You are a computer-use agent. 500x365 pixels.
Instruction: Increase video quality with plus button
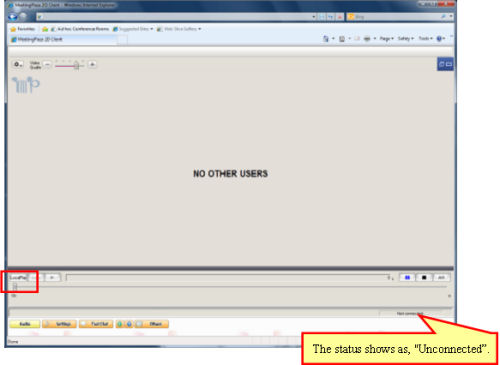(x=92, y=64)
